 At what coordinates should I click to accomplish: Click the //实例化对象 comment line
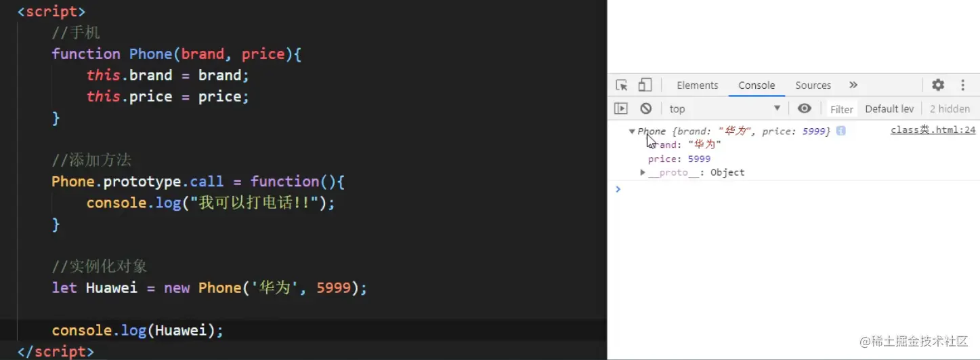click(x=99, y=266)
